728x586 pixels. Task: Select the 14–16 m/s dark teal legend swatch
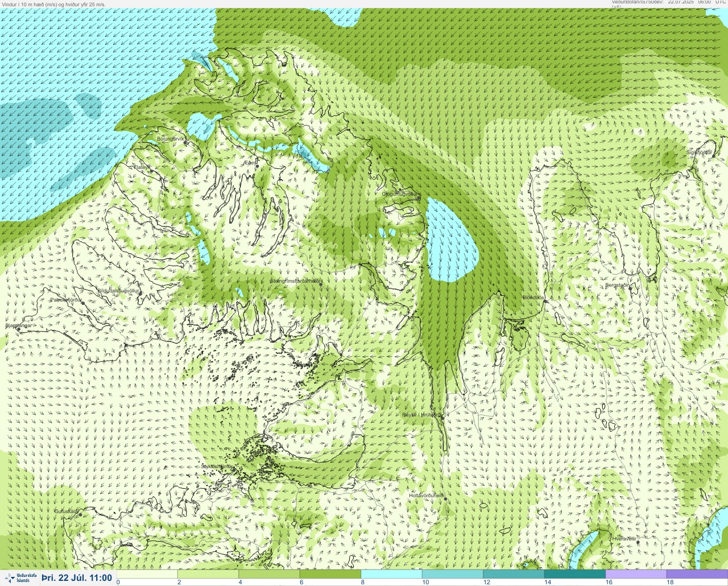pyautogui.click(x=574, y=574)
